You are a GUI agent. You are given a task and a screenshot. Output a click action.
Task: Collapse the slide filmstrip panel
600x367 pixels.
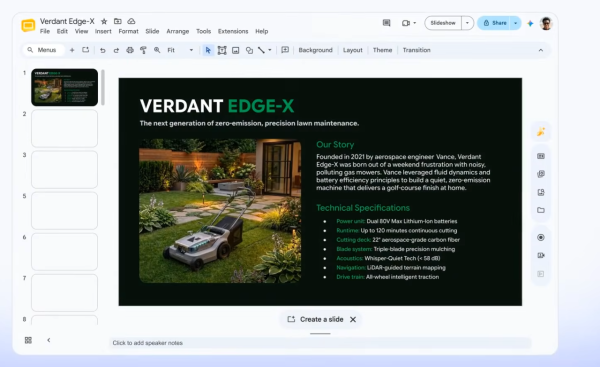[x=49, y=340]
